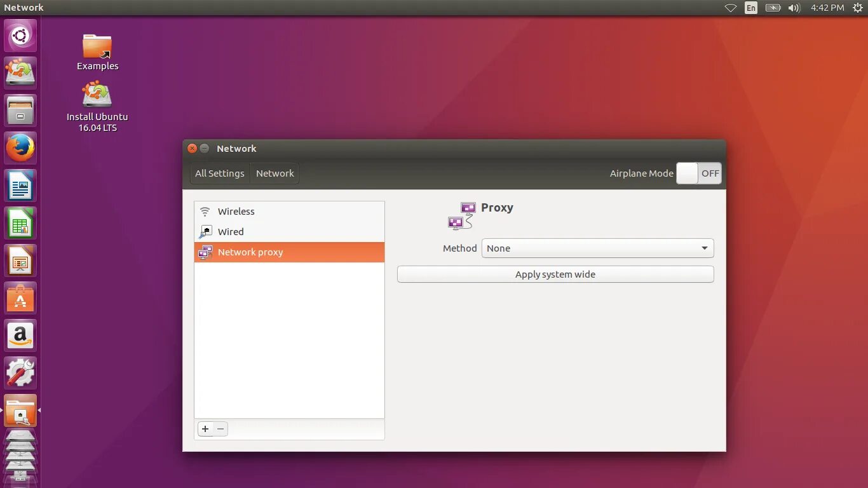Open the sound volume indicator
The height and width of the screenshot is (488, 868).
tap(794, 8)
